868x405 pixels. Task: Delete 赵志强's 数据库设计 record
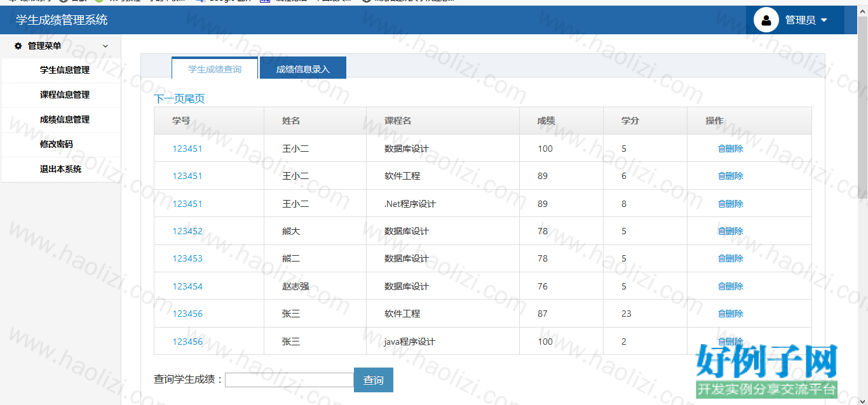pyautogui.click(x=731, y=286)
